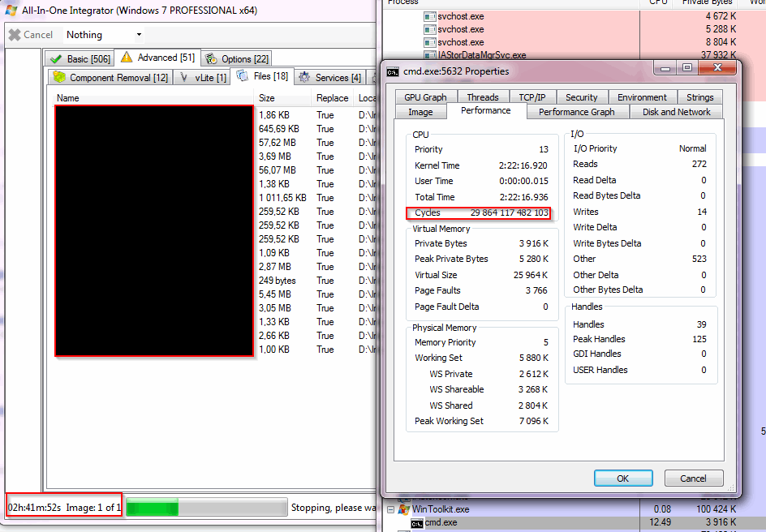Click the cmd.exe process icon in list
This screenshot has width=766, height=532.
click(x=417, y=523)
